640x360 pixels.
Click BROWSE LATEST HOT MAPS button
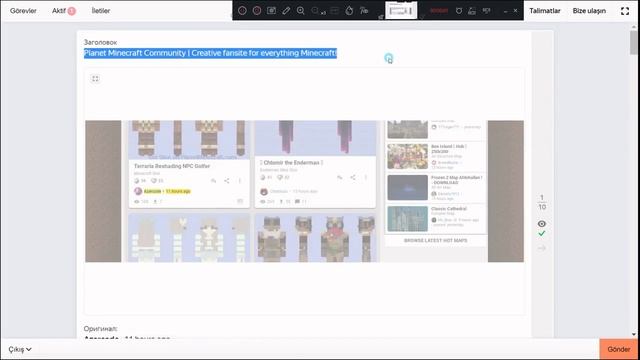pyautogui.click(x=436, y=240)
